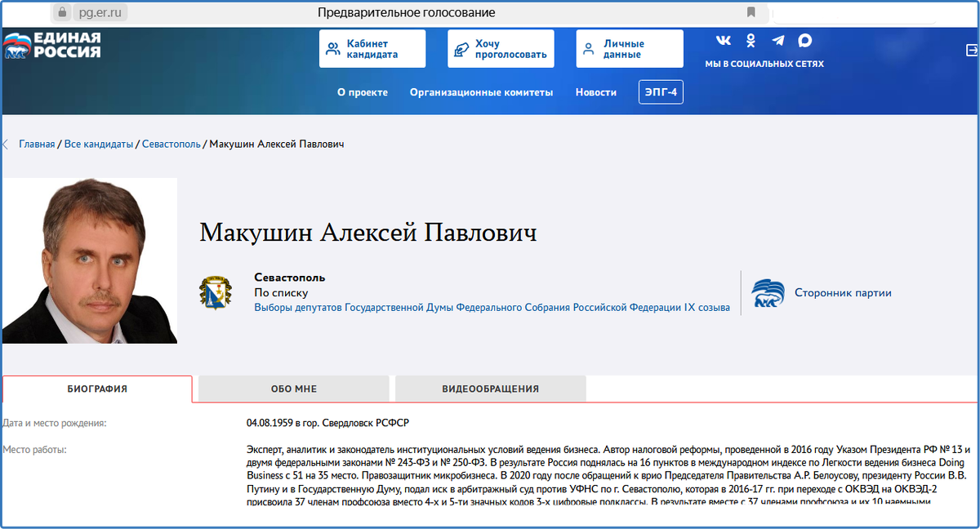
Task: Click the Макушин Алексей Павлович heading
Action: coord(368,232)
